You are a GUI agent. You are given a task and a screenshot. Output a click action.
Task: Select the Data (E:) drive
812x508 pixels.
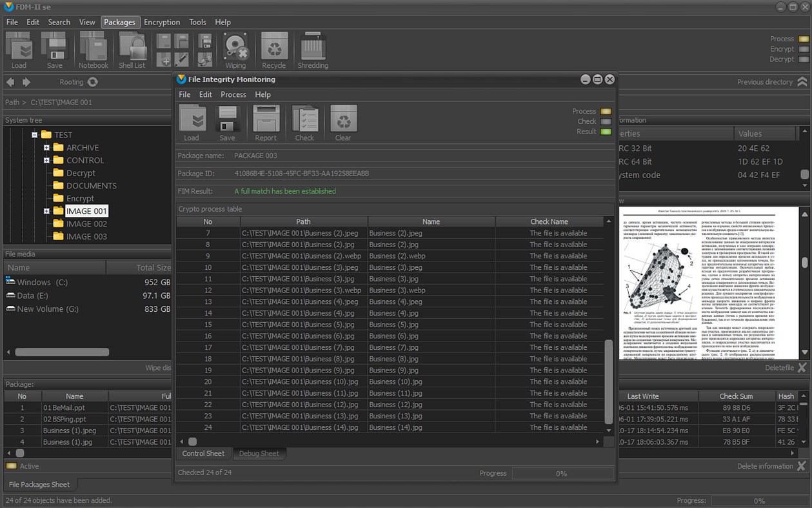click(x=32, y=296)
